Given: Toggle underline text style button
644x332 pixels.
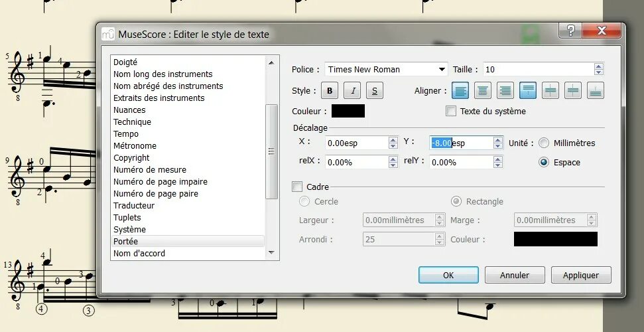Looking at the screenshot, I should 375,91.
